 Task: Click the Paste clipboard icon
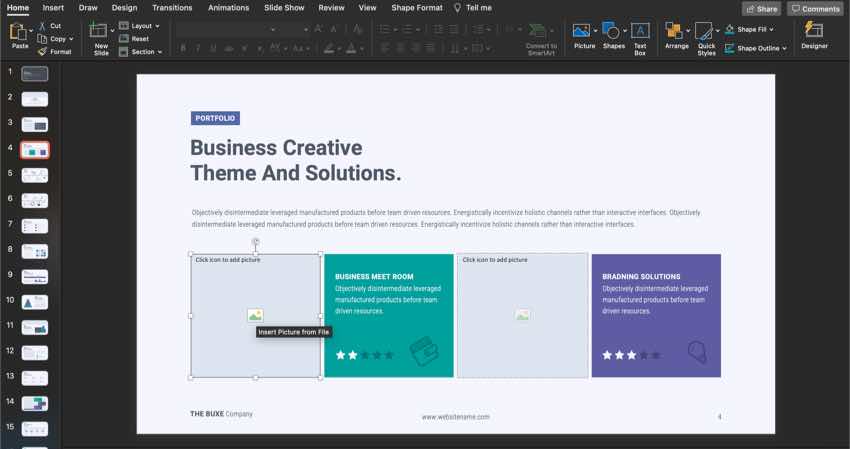18,32
